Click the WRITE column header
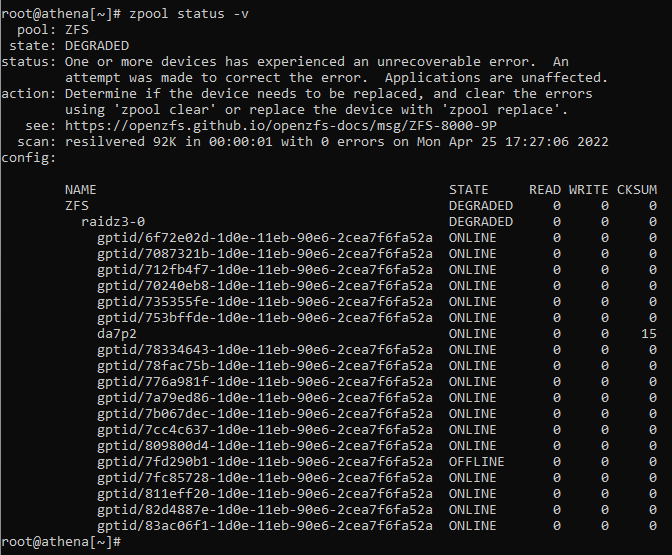The width and height of the screenshot is (672, 555). click(588, 190)
